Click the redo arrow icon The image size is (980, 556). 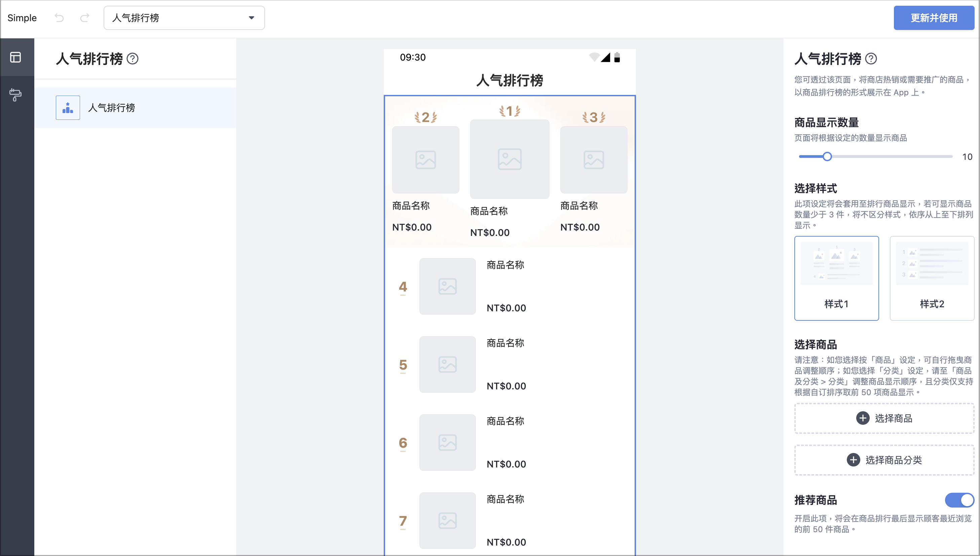tap(85, 18)
